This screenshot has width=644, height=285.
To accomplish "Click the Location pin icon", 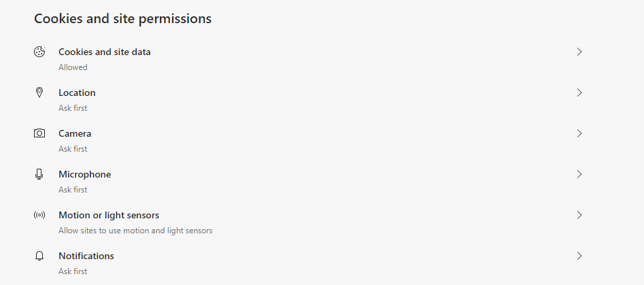I will tap(39, 93).
